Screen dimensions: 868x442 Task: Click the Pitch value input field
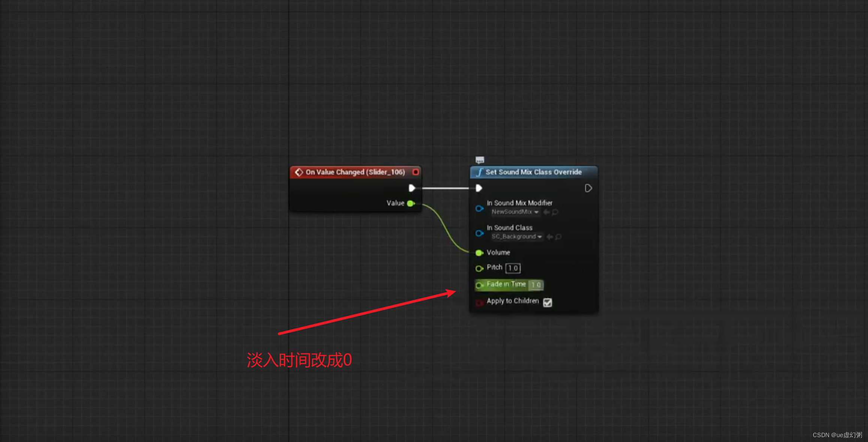pyautogui.click(x=513, y=268)
